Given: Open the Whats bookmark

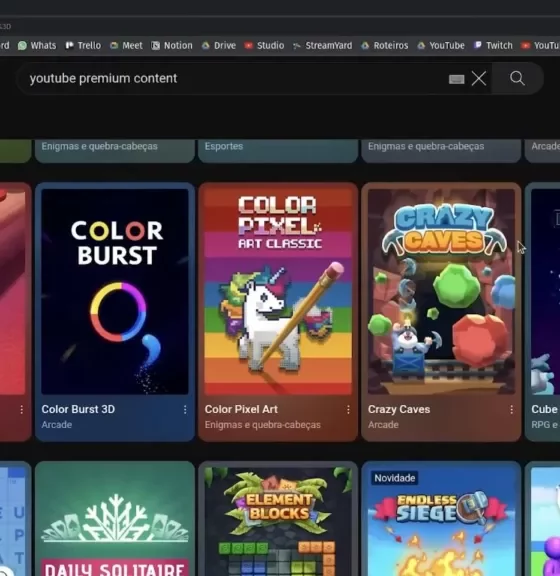Looking at the screenshot, I should pos(37,46).
